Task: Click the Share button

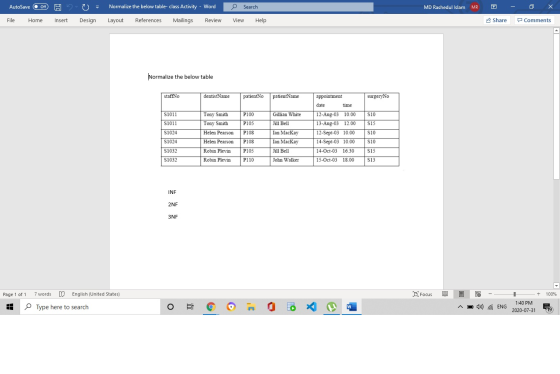Action: (x=496, y=20)
